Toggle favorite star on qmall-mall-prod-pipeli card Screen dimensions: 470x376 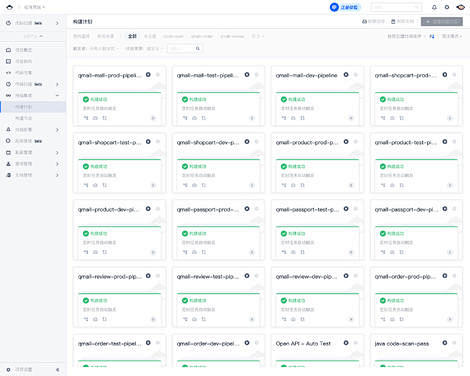pos(158,75)
